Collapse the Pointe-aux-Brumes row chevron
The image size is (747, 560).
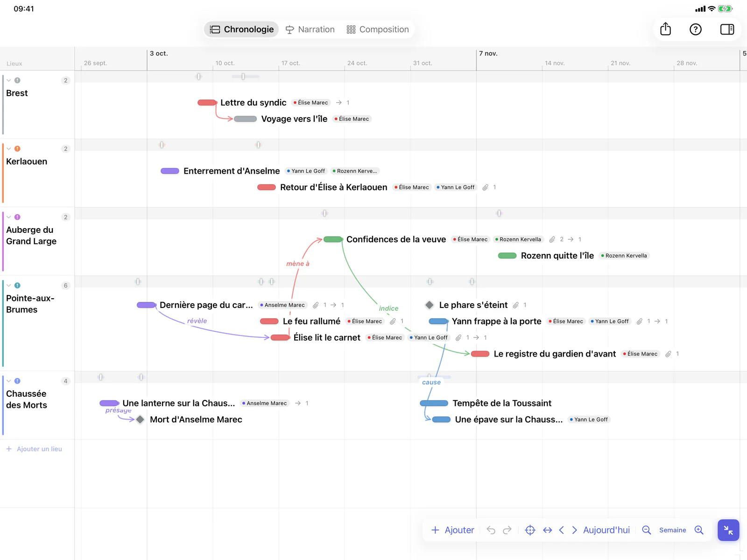point(9,286)
